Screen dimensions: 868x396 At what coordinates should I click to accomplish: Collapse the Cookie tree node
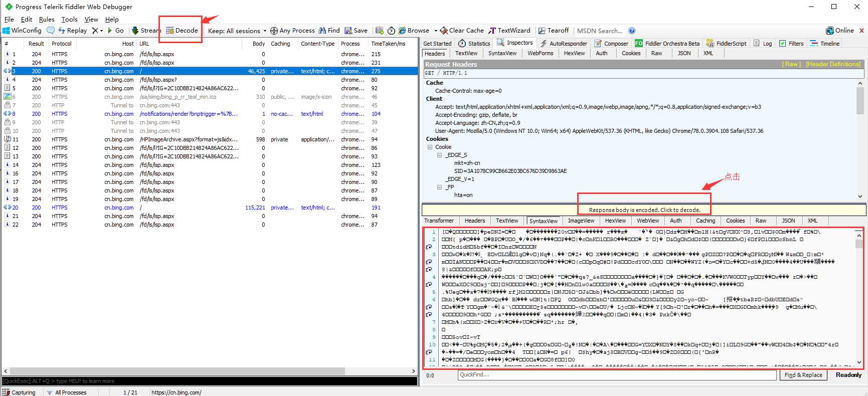point(430,147)
